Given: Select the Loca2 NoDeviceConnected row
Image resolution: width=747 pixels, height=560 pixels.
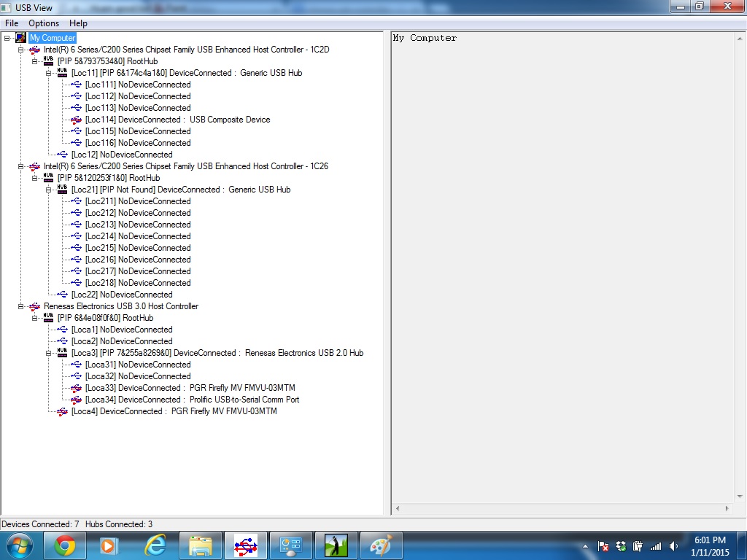Looking at the screenshot, I should [x=122, y=341].
